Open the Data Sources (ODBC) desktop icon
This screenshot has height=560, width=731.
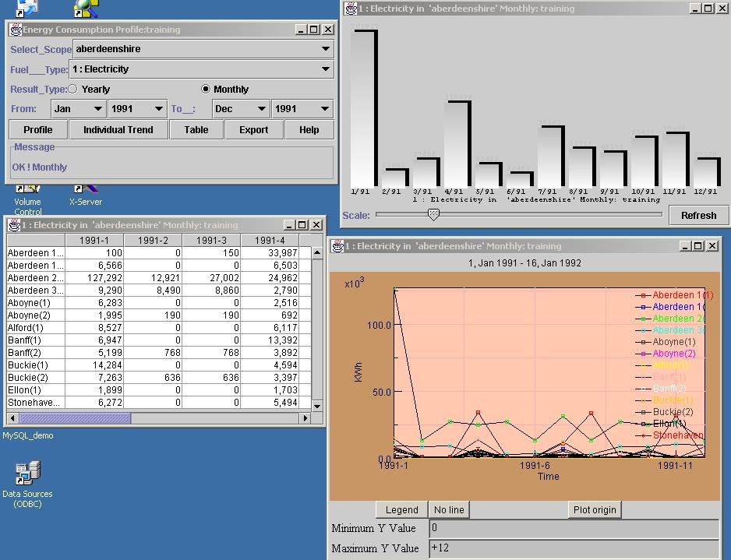point(28,474)
